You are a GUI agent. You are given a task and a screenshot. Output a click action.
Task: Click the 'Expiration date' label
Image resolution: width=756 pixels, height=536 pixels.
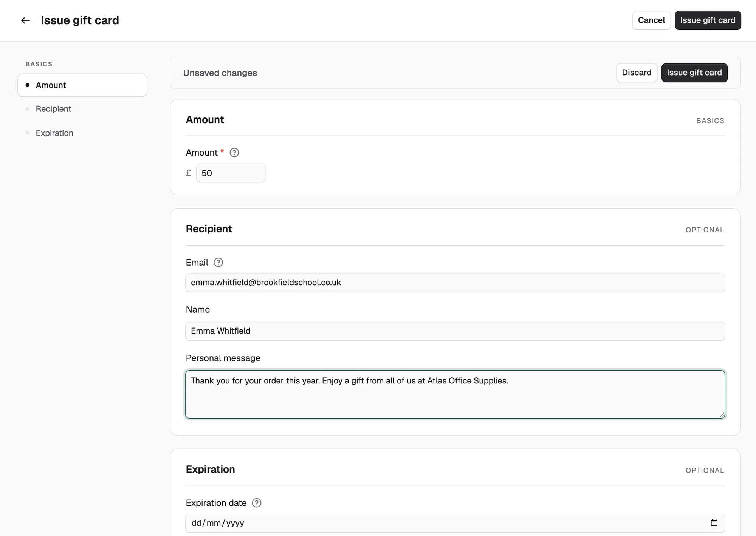point(216,503)
